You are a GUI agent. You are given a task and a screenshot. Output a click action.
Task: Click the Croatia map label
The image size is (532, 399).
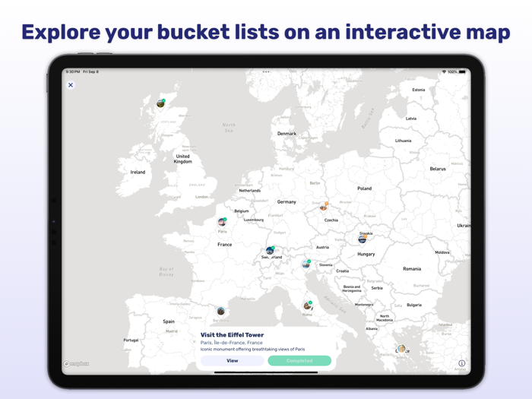point(342,271)
